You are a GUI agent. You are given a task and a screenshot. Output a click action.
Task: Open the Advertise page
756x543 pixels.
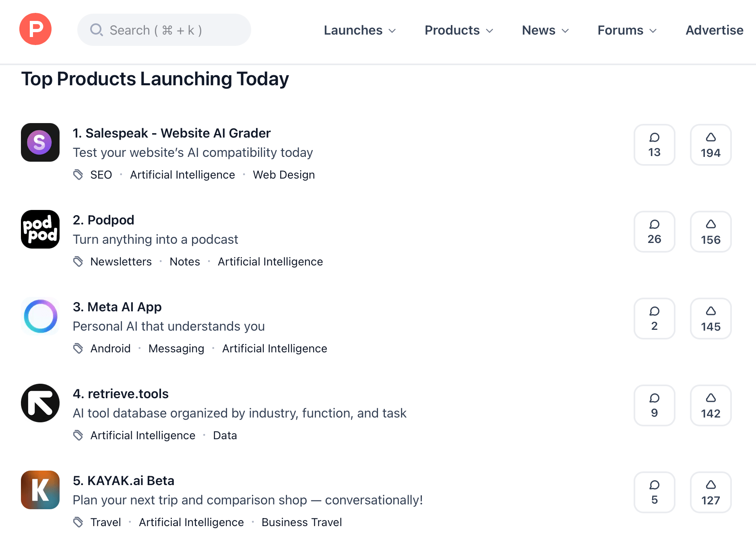coord(715,30)
